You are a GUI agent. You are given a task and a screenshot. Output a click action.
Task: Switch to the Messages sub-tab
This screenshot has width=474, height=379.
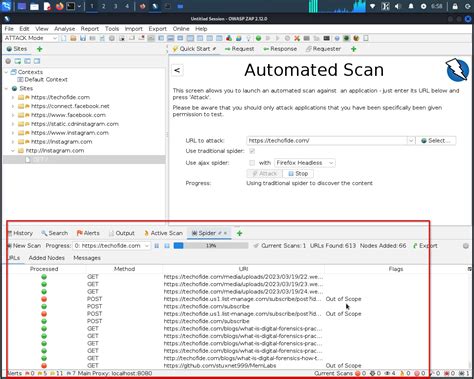pyautogui.click(x=87, y=258)
